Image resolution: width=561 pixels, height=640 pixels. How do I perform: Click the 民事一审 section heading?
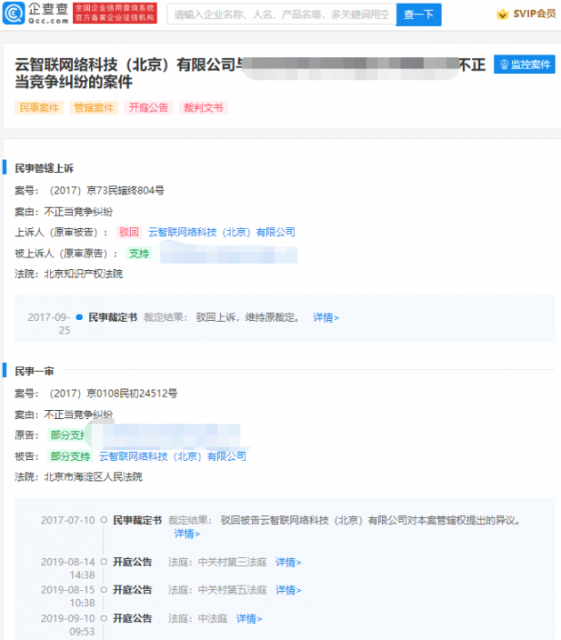click(34, 371)
